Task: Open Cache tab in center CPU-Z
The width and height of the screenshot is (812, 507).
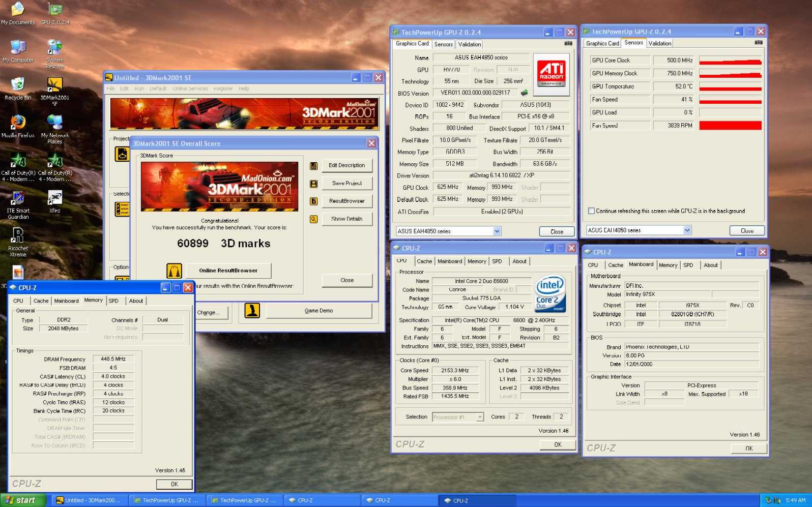Action: [x=424, y=261]
